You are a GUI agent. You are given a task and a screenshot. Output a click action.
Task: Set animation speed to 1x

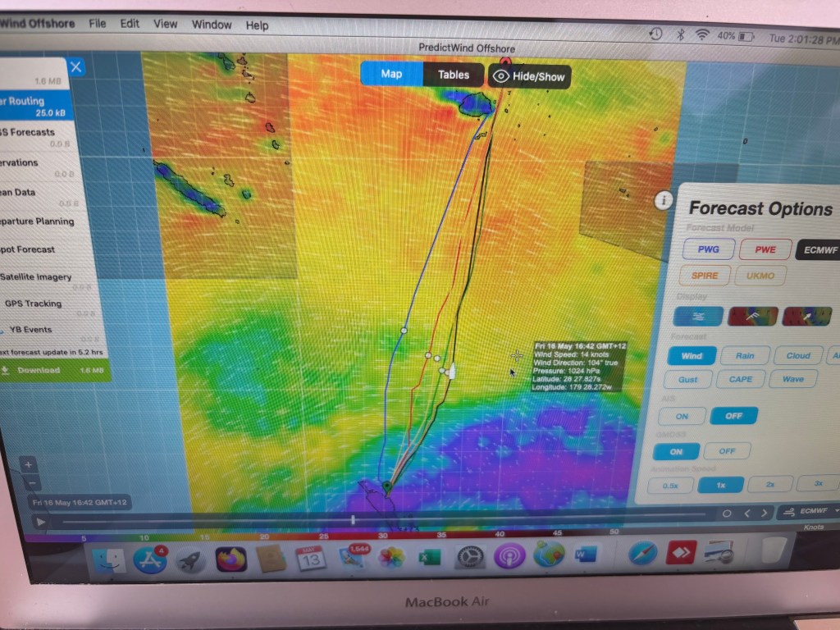(720, 485)
